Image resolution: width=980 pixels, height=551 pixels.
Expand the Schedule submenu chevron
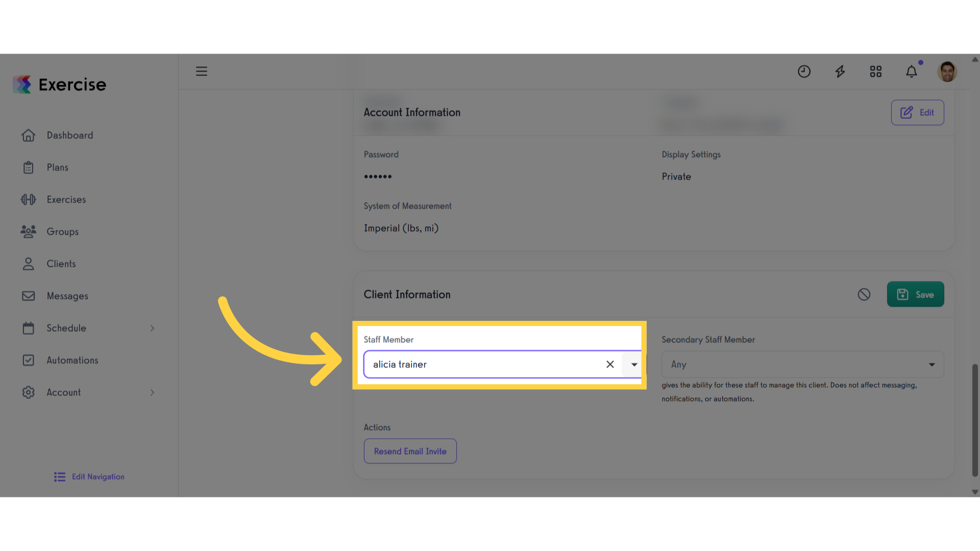[152, 328]
